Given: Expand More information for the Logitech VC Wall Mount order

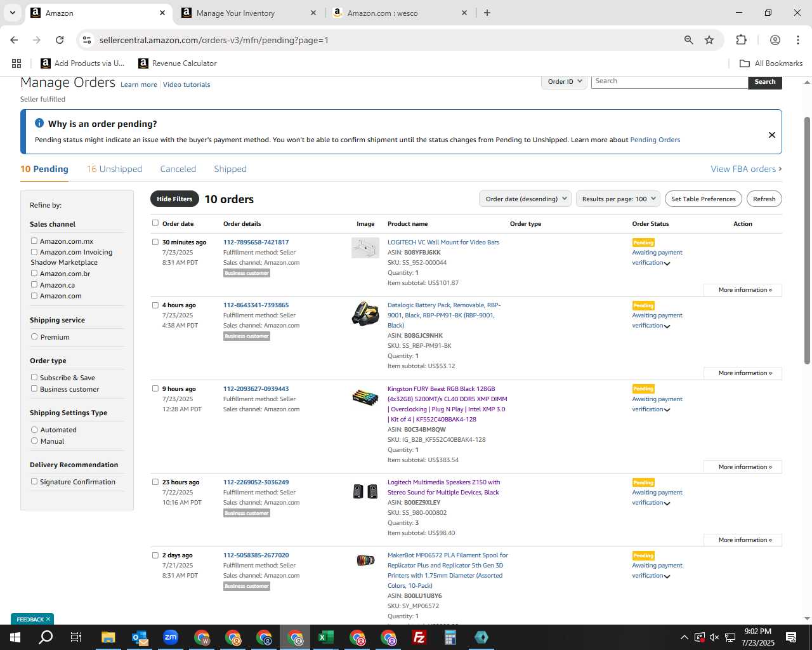Looking at the screenshot, I should (743, 290).
